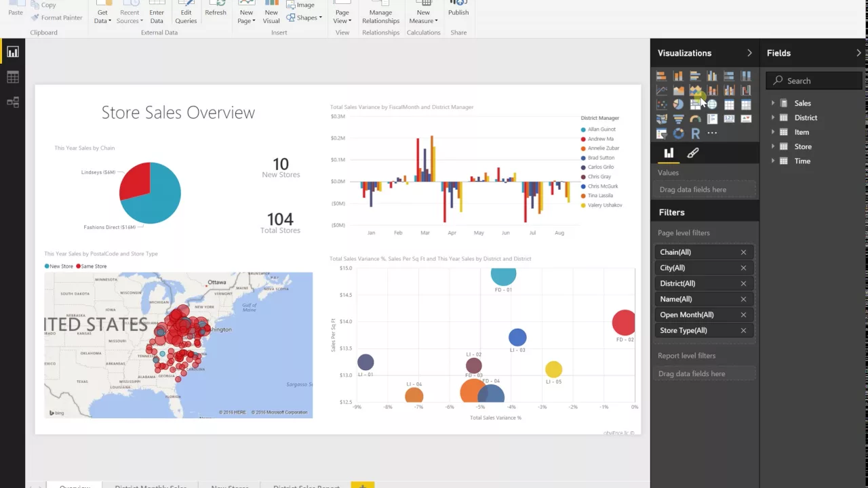Open the New Page dropdown

coord(247,14)
